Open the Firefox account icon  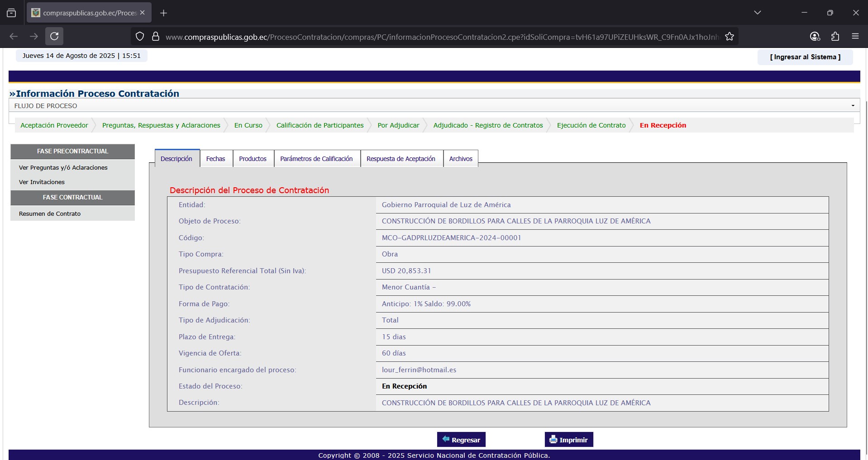click(815, 36)
